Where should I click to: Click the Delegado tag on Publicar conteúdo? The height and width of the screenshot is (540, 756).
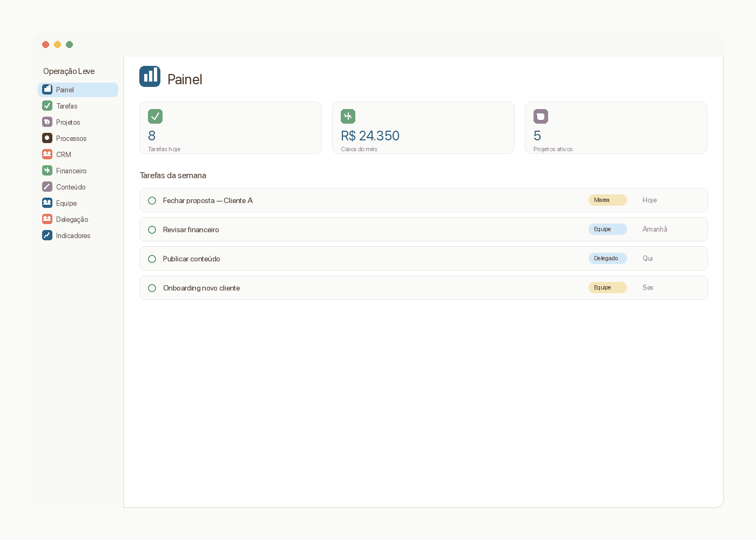pyautogui.click(x=607, y=259)
